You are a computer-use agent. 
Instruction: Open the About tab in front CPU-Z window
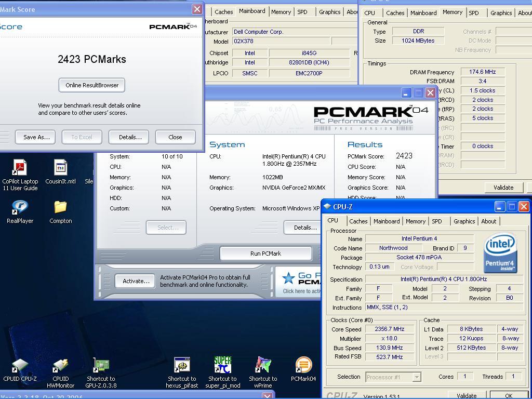click(488, 221)
